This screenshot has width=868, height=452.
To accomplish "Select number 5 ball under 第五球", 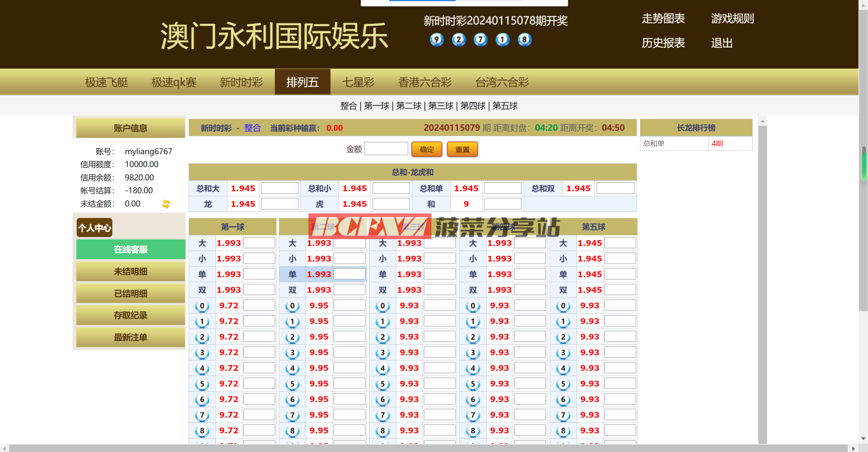I will click(563, 384).
